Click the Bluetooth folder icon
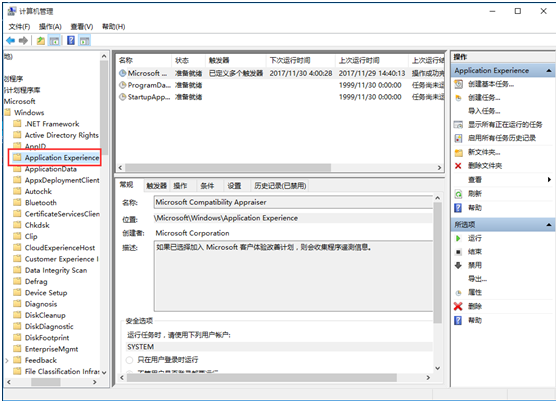558x403 pixels. tap(17, 203)
